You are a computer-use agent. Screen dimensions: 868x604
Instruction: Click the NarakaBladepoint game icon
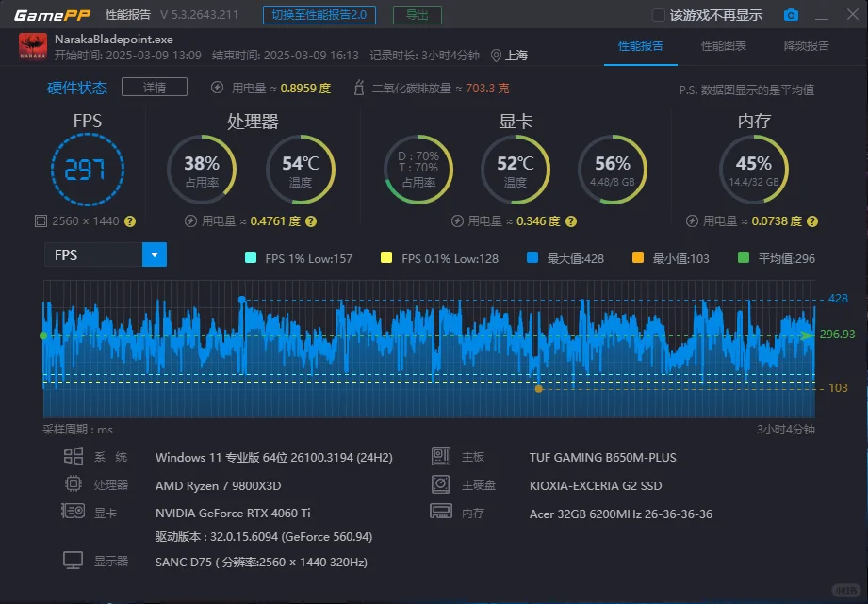click(33, 46)
